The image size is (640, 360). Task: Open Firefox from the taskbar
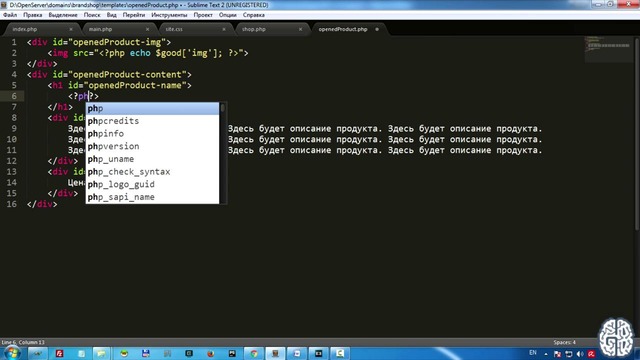[211, 353]
